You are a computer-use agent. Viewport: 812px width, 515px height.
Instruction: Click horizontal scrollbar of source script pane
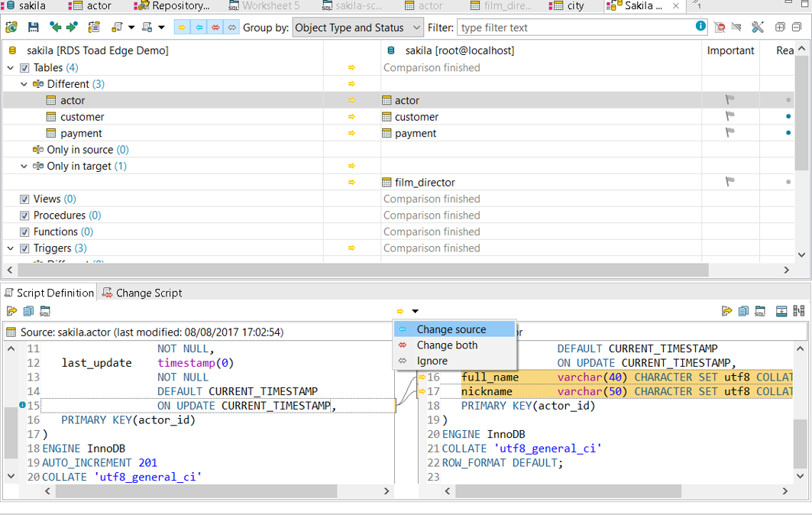click(196, 491)
